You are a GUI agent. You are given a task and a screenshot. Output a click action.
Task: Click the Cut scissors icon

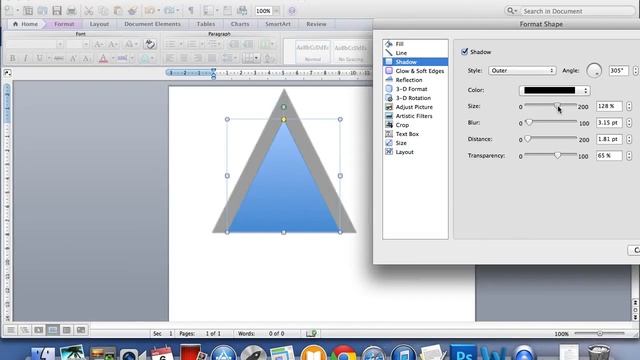tap(89, 11)
